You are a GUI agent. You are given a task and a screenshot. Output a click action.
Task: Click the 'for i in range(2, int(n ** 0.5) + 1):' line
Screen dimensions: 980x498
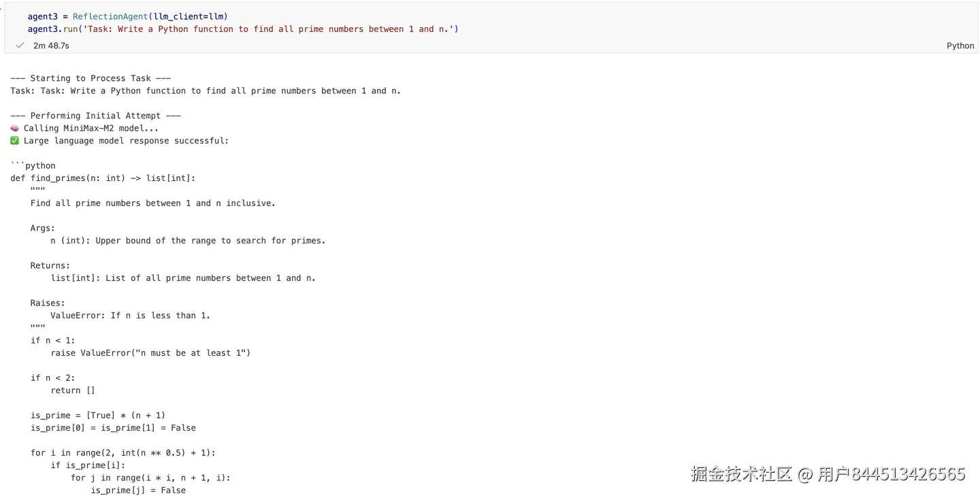coord(123,452)
